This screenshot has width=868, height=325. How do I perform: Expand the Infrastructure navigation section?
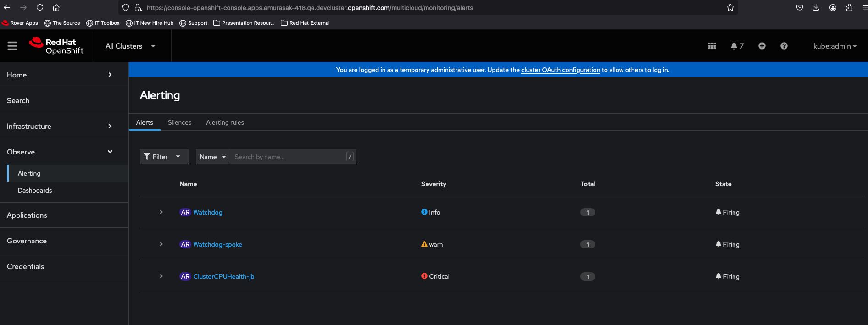(64, 126)
